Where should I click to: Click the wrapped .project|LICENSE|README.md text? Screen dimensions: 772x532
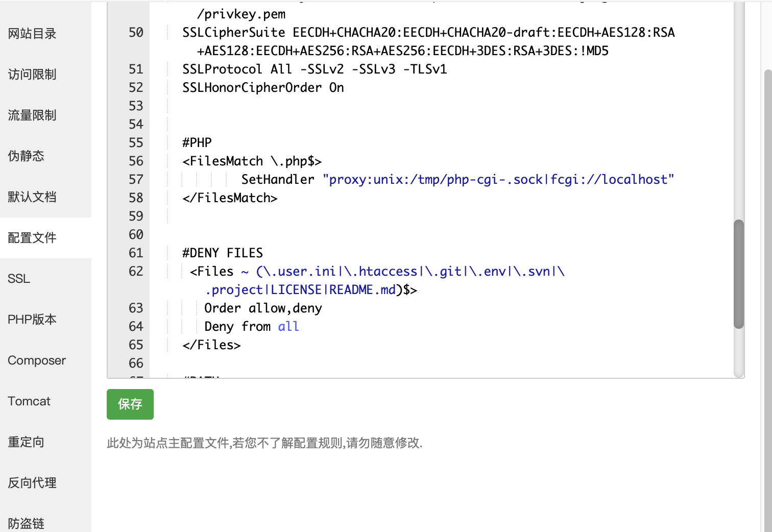[x=311, y=290]
